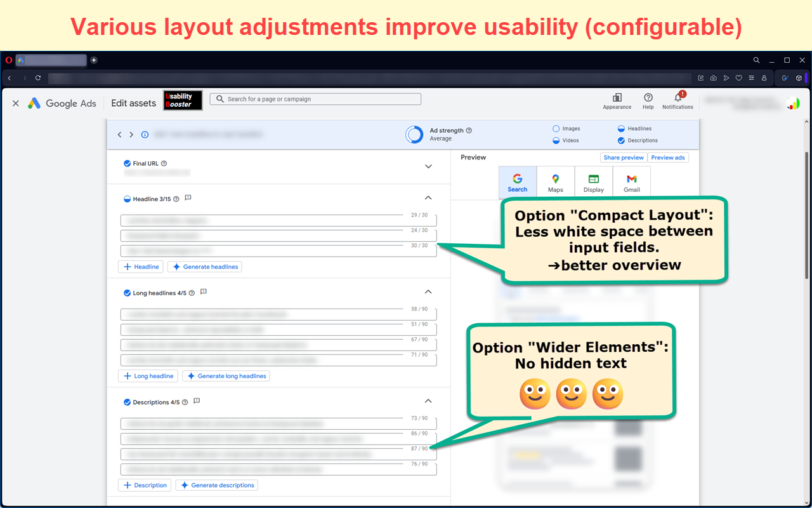Open feedback comment icon next to Long headlines
812x508 pixels.
[204, 292]
